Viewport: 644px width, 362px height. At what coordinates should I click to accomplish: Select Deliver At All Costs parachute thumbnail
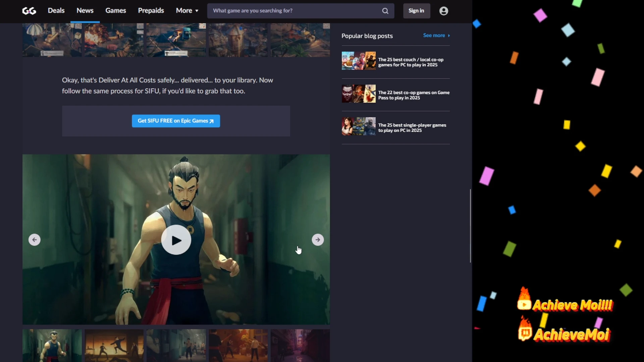(52, 40)
